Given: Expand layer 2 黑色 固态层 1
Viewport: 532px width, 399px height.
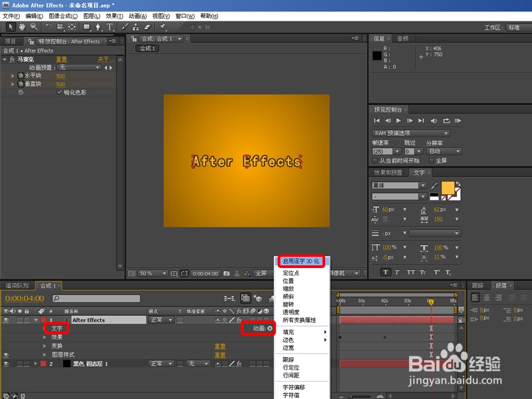Looking at the screenshot, I should coord(36,364).
